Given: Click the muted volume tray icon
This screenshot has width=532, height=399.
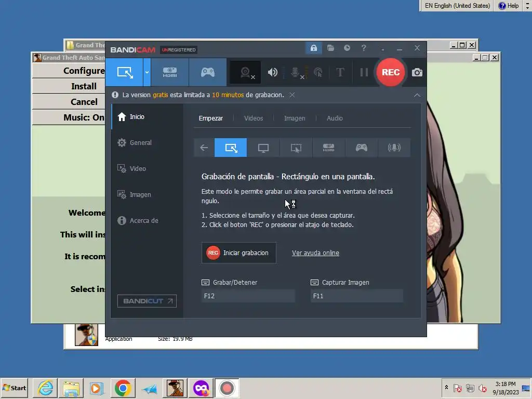Looking at the screenshot, I should click(482, 388).
